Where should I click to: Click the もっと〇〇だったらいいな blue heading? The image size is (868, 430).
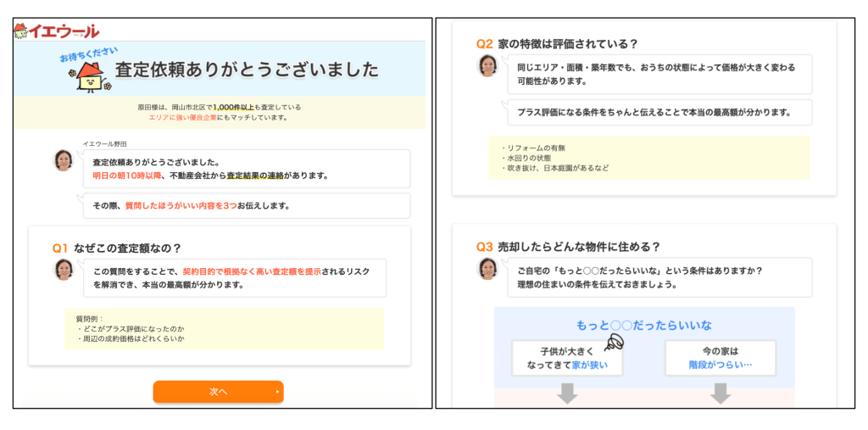(x=644, y=325)
